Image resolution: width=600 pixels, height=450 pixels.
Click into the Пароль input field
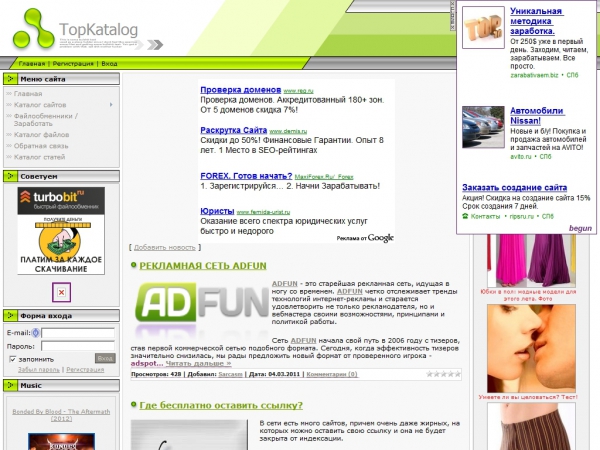[78, 346]
